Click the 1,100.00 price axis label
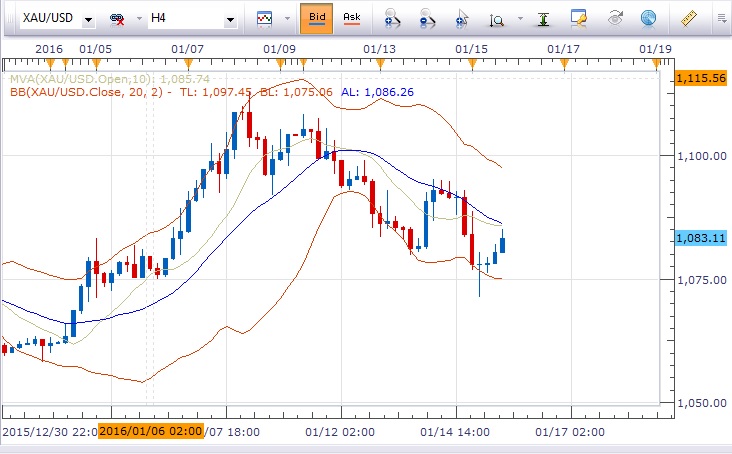This screenshot has width=732, height=454. point(702,156)
